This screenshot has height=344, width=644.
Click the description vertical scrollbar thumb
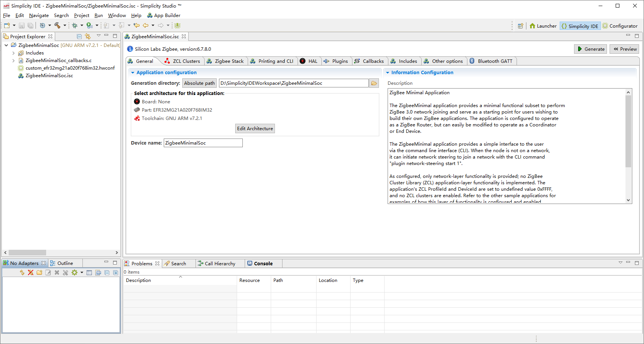point(628,131)
